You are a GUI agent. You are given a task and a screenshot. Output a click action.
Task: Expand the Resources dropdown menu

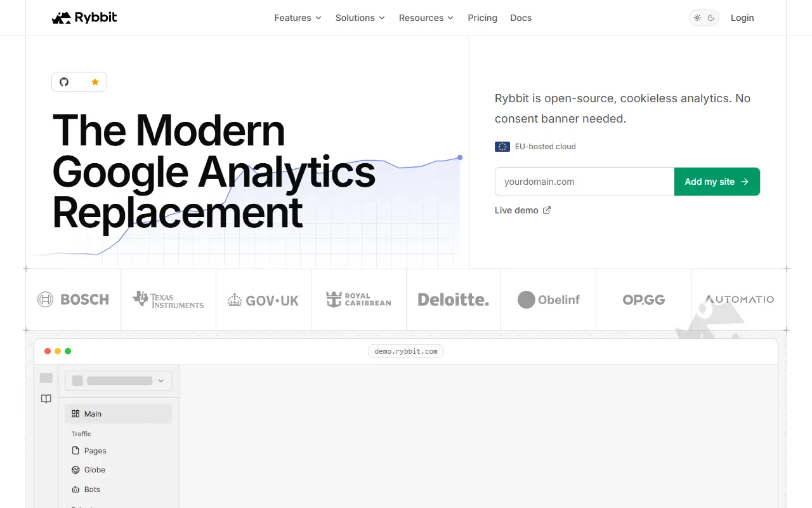click(426, 18)
